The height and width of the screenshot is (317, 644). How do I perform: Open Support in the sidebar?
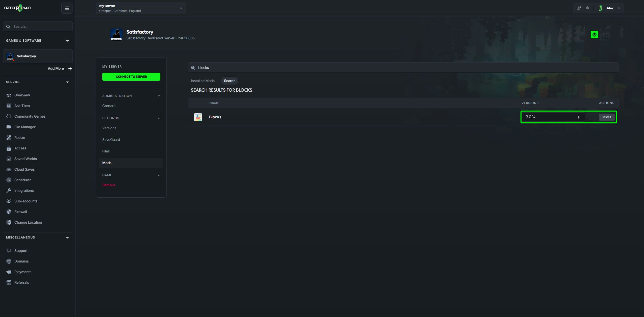tap(21, 251)
